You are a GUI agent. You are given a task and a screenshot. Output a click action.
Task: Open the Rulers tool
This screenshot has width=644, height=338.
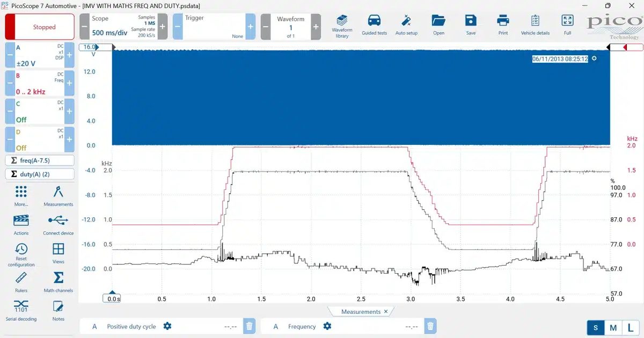[21, 282]
